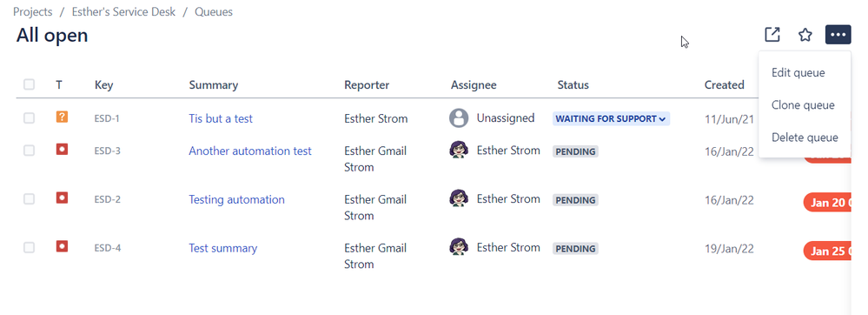Image resolution: width=868 pixels, height=315 pixels.
Task: Open the Pending status on ESD-4
Action: click(x=576, y=249)
